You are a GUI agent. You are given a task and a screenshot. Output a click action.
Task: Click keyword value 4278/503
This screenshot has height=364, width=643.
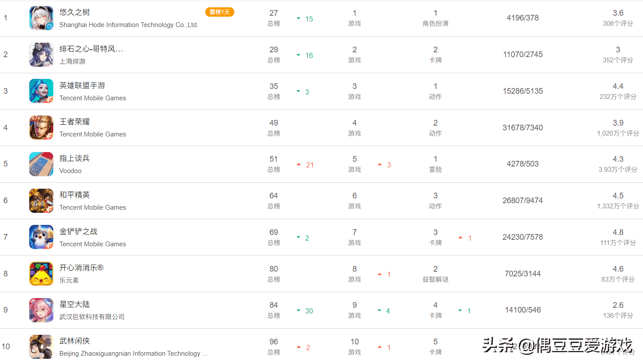pyautogui.click(x=523, y=164)
